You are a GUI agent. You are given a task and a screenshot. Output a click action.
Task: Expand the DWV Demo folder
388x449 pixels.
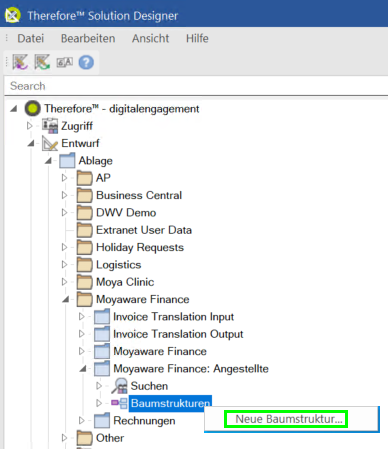[x=64, y=213]
